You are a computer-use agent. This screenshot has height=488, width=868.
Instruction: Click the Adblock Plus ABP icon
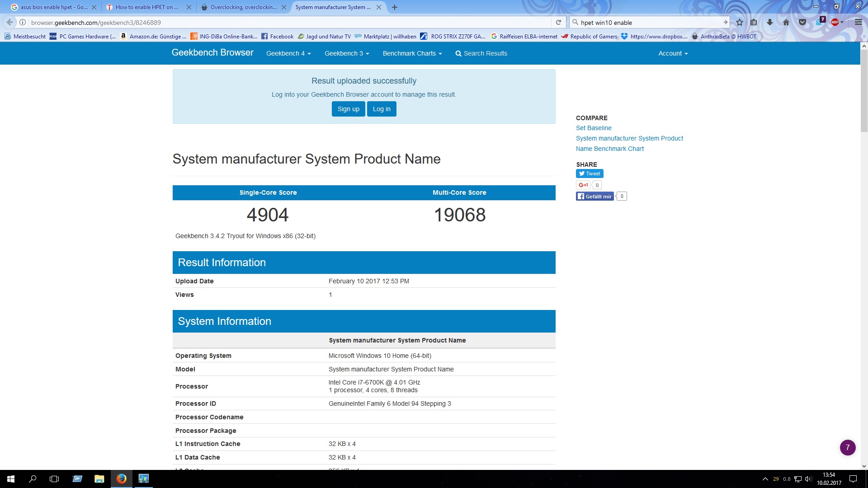pos(835,22)
